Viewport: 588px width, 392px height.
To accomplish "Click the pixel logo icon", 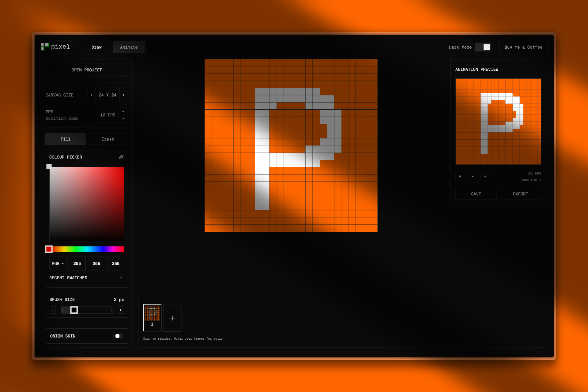I will 44,47.
